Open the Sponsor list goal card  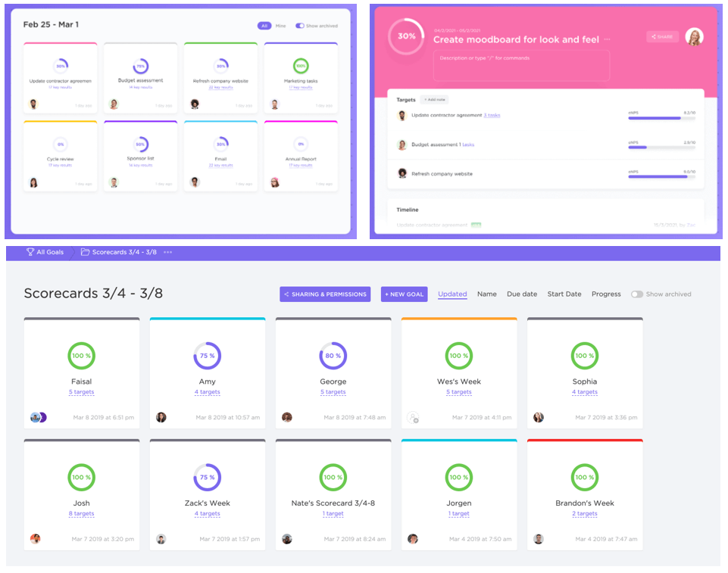[141, 156]
